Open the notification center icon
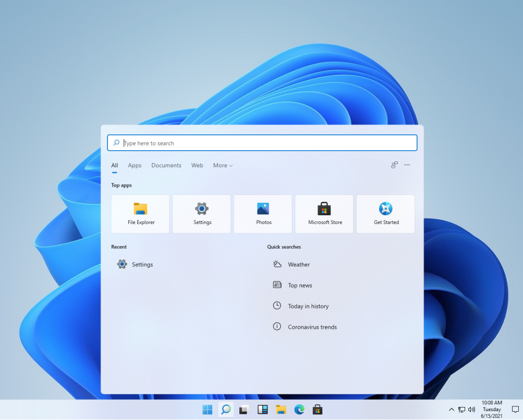The height and width of the screenshot is (420, 523). pyautogui.click(x=515, y=410)
